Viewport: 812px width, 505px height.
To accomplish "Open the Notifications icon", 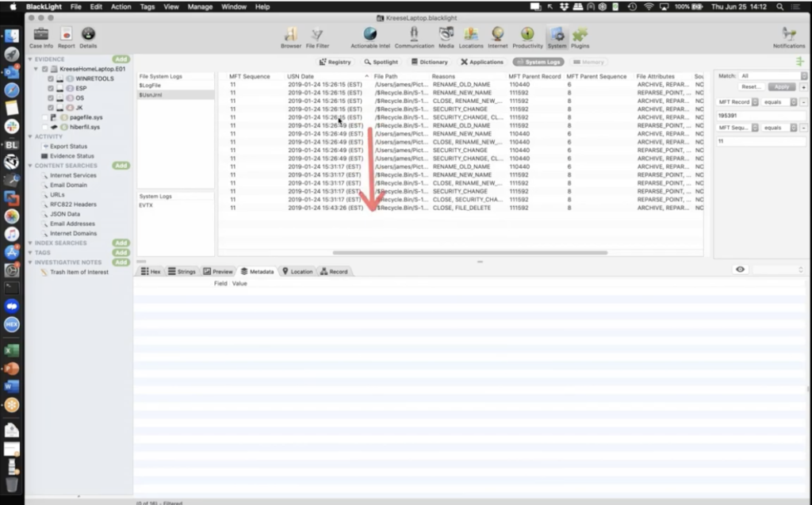I will 789,35.
